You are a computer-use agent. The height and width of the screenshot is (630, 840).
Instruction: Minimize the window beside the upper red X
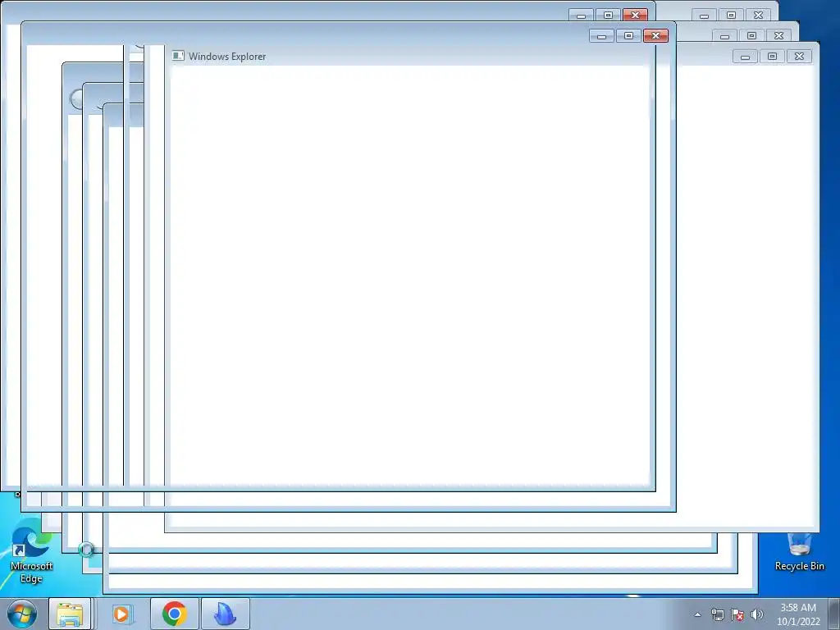pyautogui.click(x=582, y=15)
